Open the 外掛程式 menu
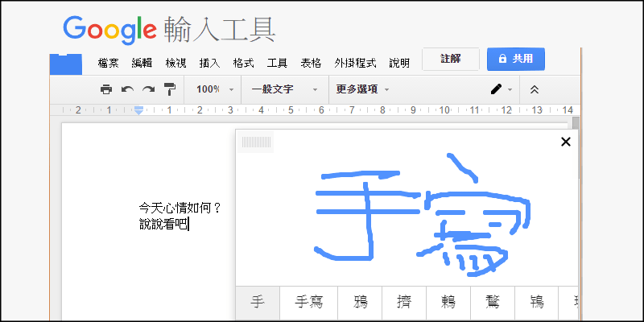 [x=355, y=63]
